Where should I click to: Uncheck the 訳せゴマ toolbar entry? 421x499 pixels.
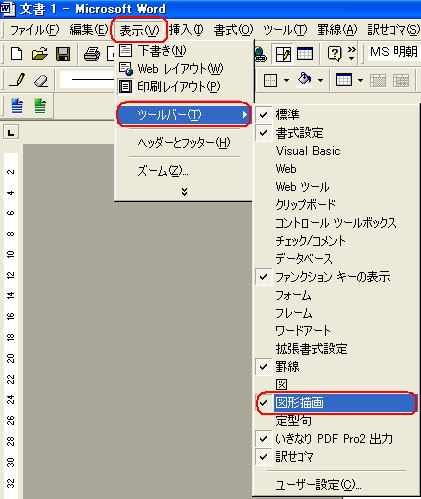pyautogui.click(x=337, y=457)
